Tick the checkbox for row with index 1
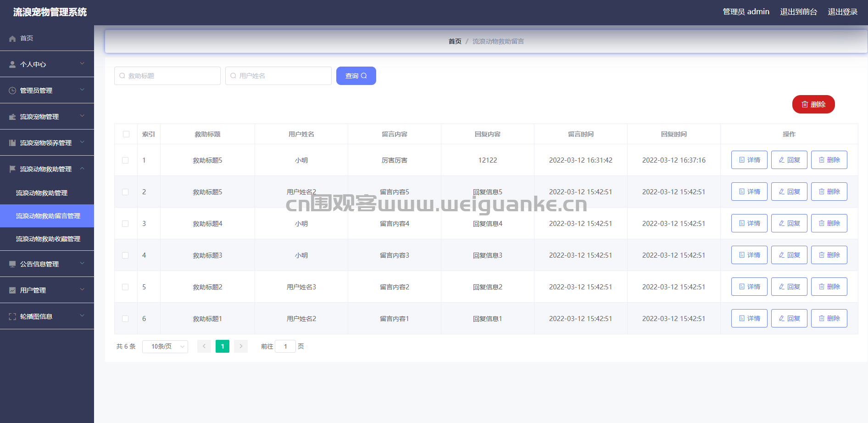Viewport: 868px width, 423px height. pyautogui.click(x=125, y=160)
